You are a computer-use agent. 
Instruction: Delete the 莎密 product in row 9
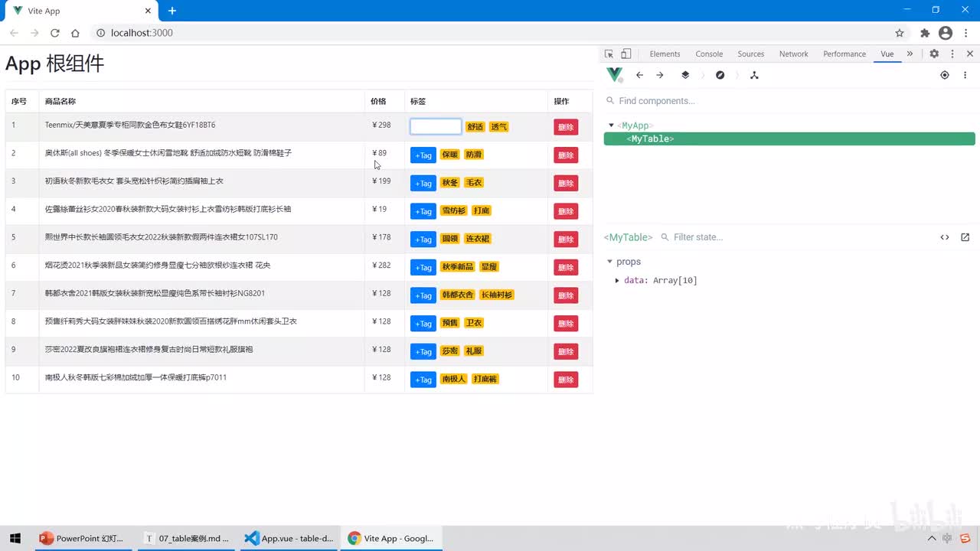pyautogui.click(x=566, y=351)
